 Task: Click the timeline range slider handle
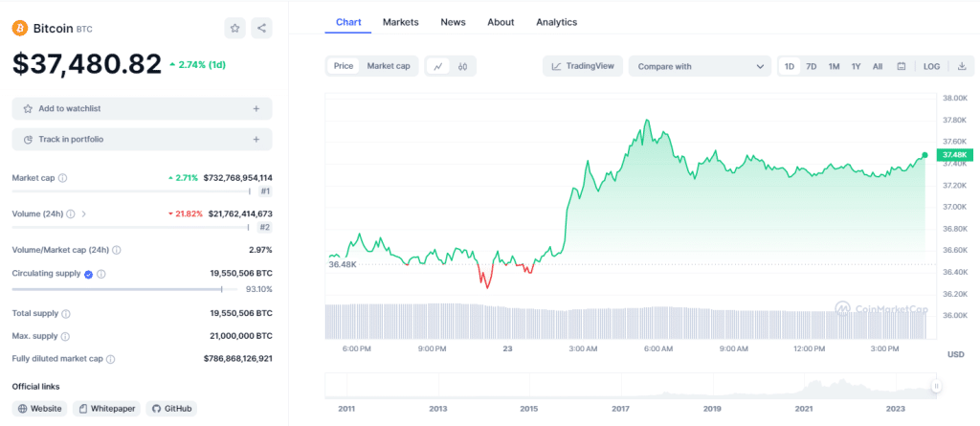(936, 386)
